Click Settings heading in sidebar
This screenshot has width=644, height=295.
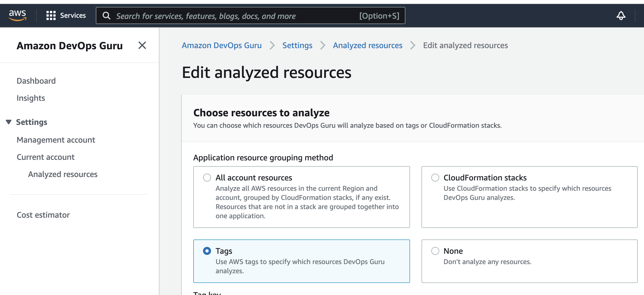pyautogui.click(x=32, y=122)
